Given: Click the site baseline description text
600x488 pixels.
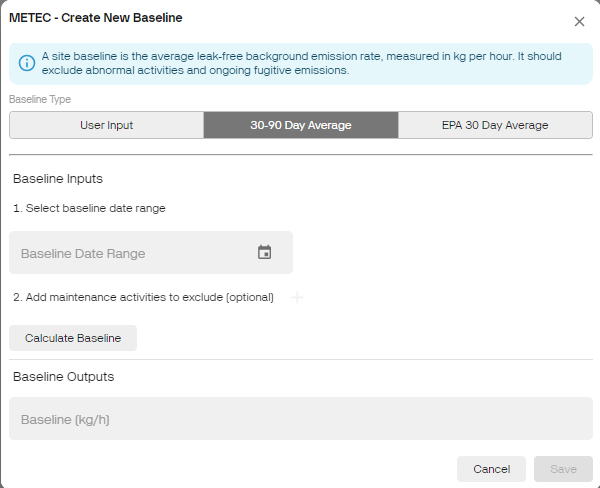Looking at the screenshot, I should pos(300,63).
